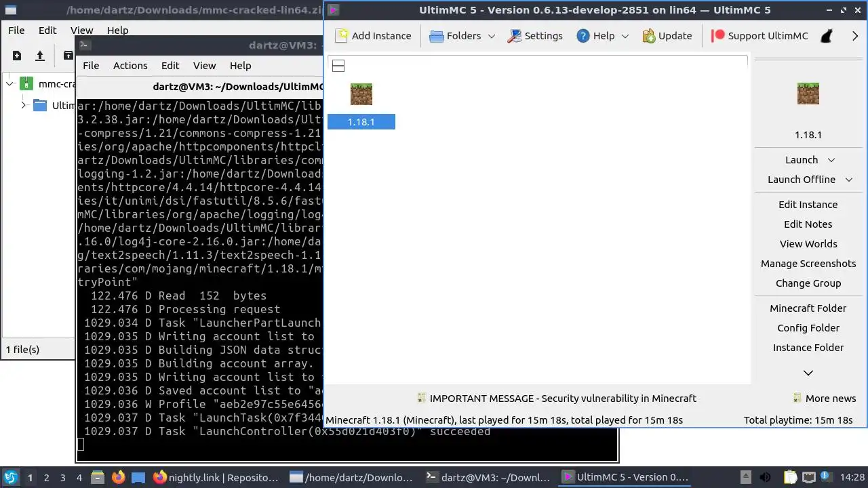Click Edit Notes

pyautogui.click(x=808, y=224)
